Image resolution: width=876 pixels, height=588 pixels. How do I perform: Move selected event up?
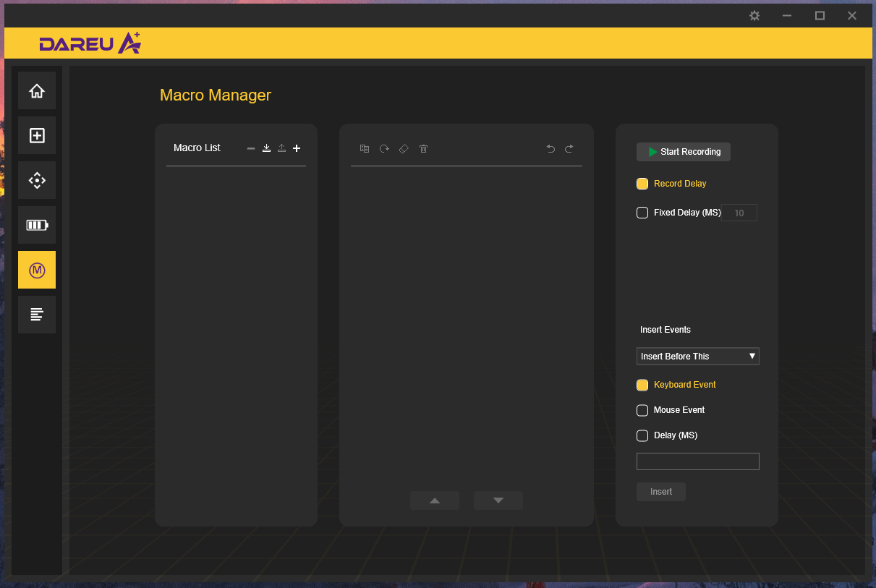click(x=435, y=500)
